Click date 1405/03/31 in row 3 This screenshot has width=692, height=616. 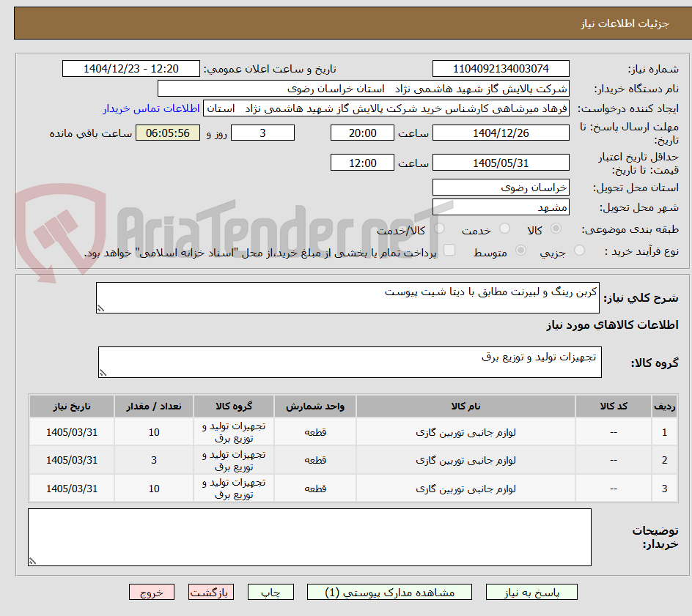(72, 489)
